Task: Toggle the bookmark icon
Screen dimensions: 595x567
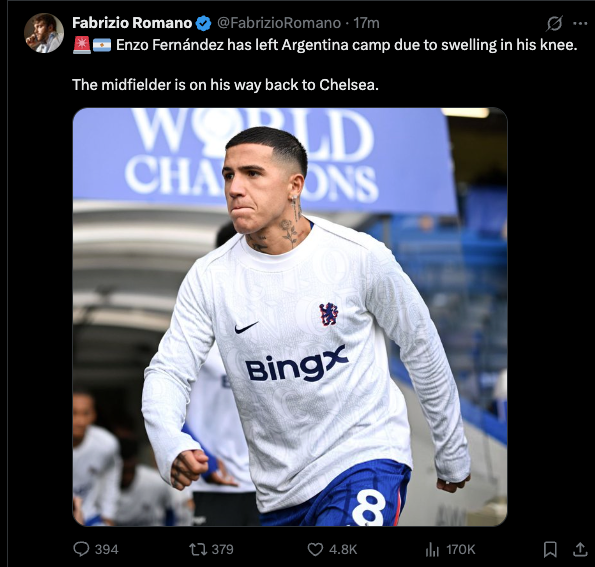Action: 550,549
